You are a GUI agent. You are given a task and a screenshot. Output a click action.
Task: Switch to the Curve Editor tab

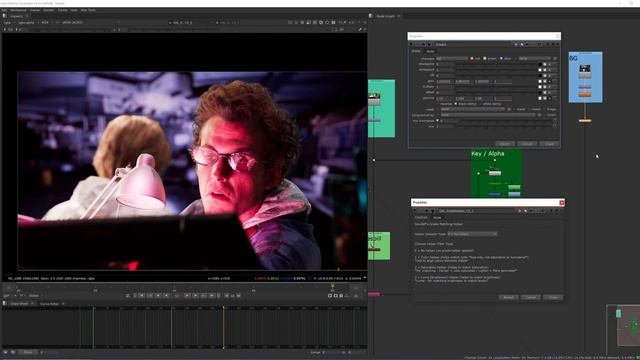click(x=49, y=304)
